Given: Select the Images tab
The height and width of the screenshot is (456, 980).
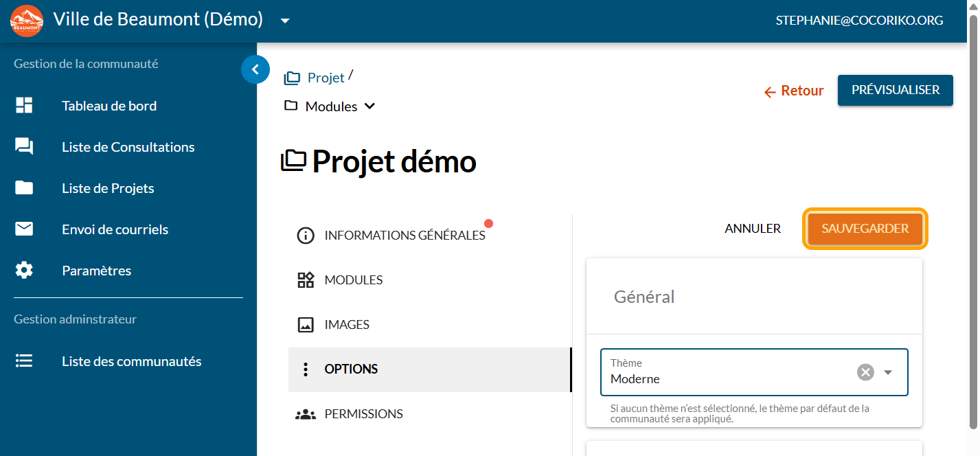Looking at the screenshot, I should coord(346,325).
